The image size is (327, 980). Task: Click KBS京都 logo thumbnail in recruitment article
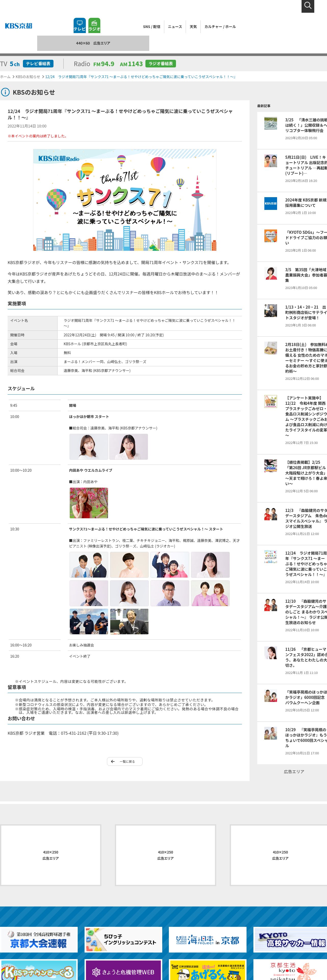271,204
